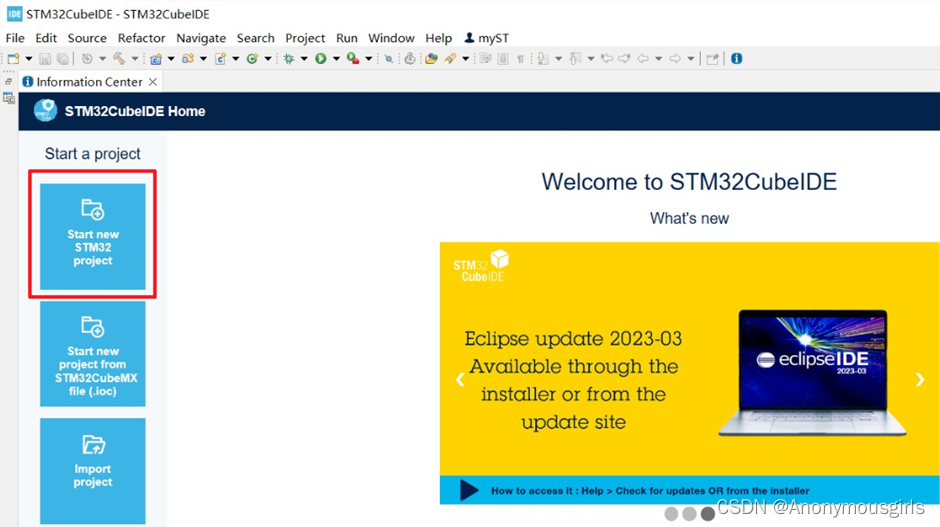This screenshot has width=940, height=527.
Task: Click the perspective icon on left sidebar
Action: coord(8,98)
